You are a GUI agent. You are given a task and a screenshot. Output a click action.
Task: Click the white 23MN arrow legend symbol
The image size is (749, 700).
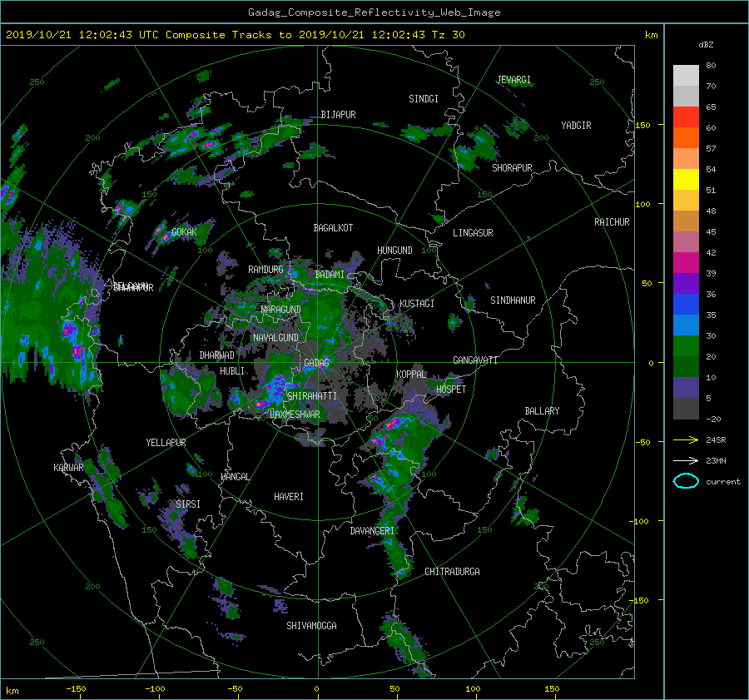point(686,461)
